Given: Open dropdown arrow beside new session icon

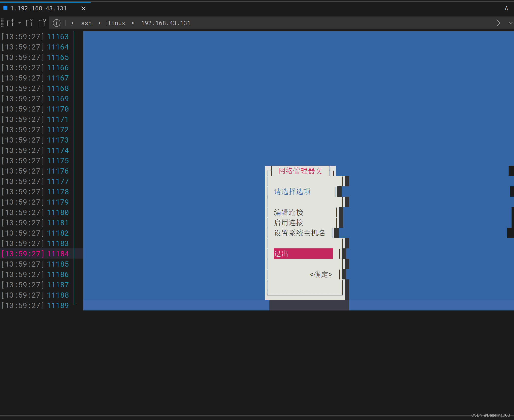Looking at the screenshot, I should pos(20,23).
